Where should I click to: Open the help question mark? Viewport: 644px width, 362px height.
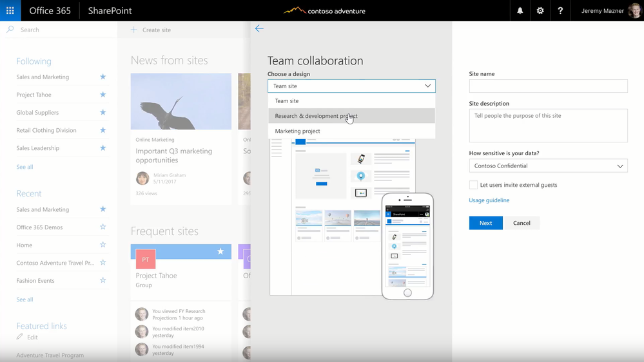(560, 11)
